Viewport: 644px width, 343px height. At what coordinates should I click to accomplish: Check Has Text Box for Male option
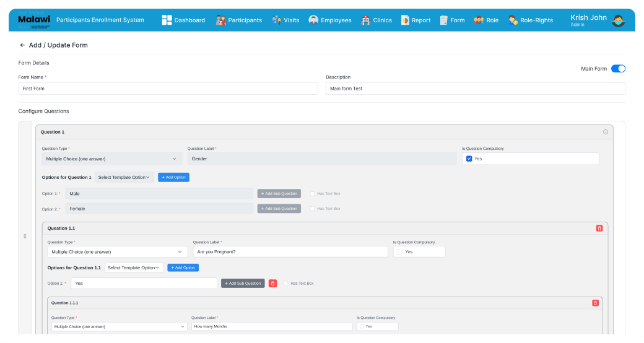[313, 193]
